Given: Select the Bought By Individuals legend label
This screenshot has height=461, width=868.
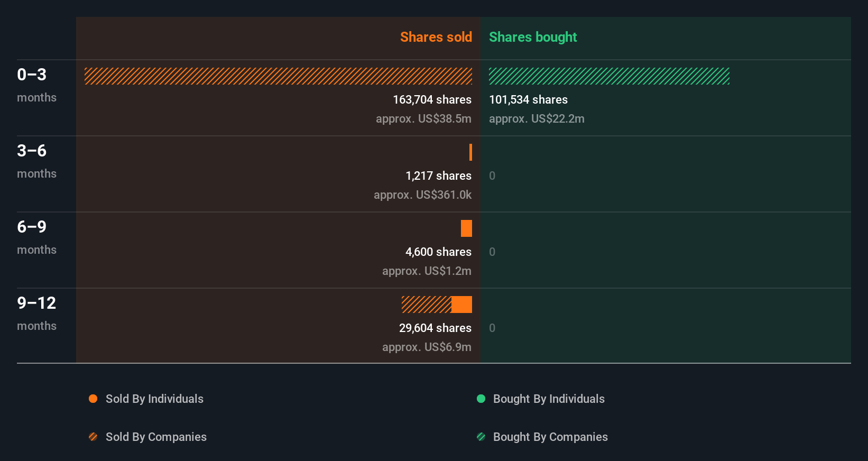Looking at the screenshot, I should point(549,399).
